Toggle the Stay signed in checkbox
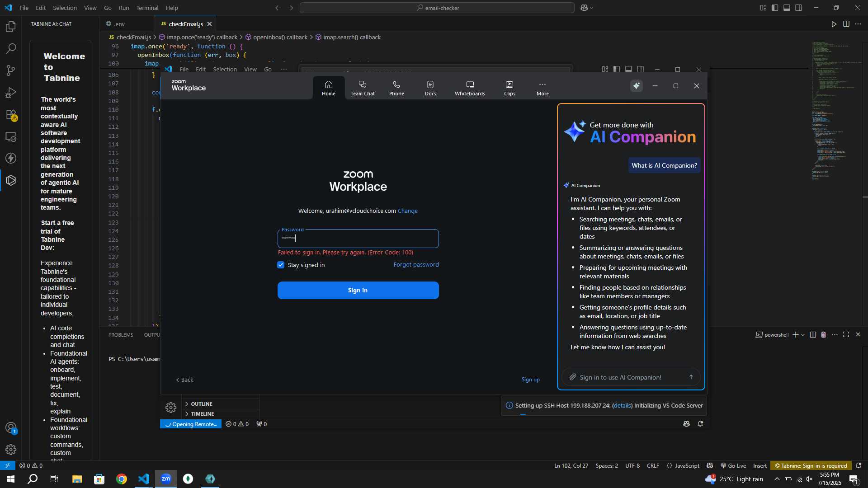 tap(281, 265)
